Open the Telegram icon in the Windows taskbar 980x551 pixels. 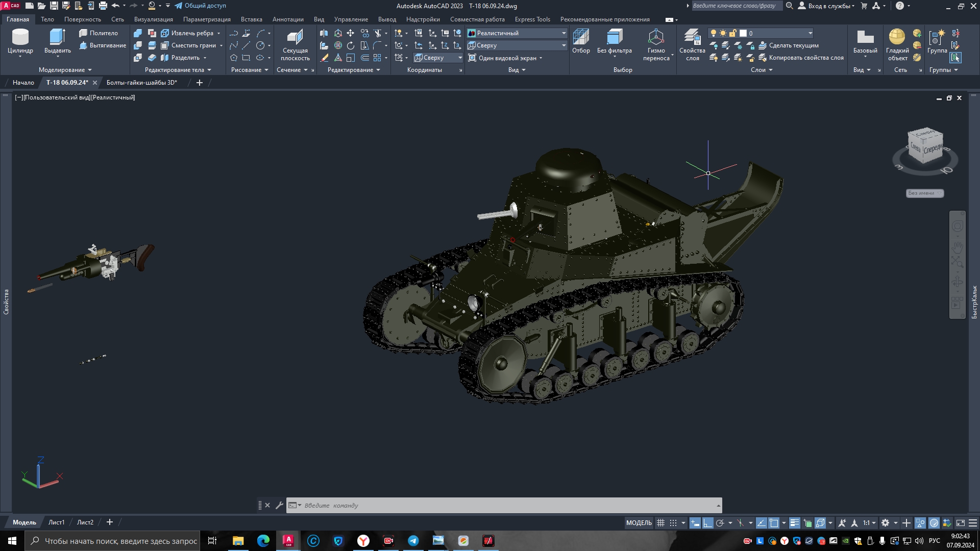pyautogui.click(x=413, y=541)
